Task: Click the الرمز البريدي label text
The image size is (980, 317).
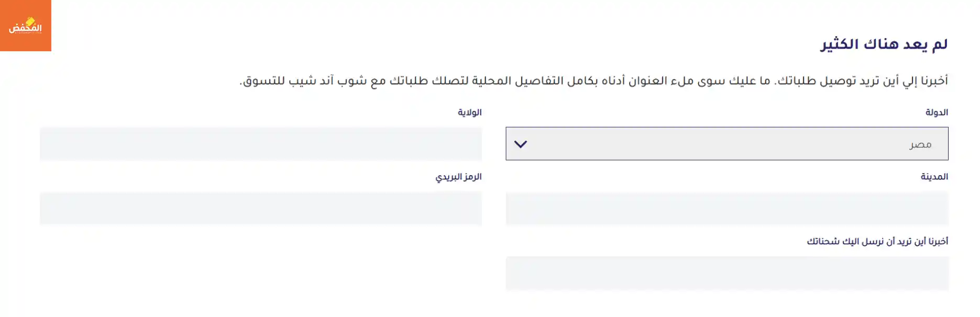Action: click(458, 177)
